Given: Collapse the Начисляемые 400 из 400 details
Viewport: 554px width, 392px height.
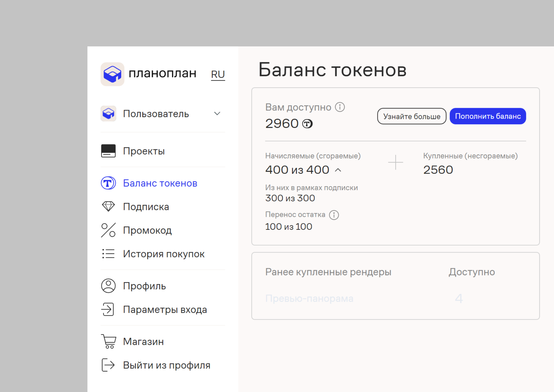Looking at the screenshot, I should point(338,170).
